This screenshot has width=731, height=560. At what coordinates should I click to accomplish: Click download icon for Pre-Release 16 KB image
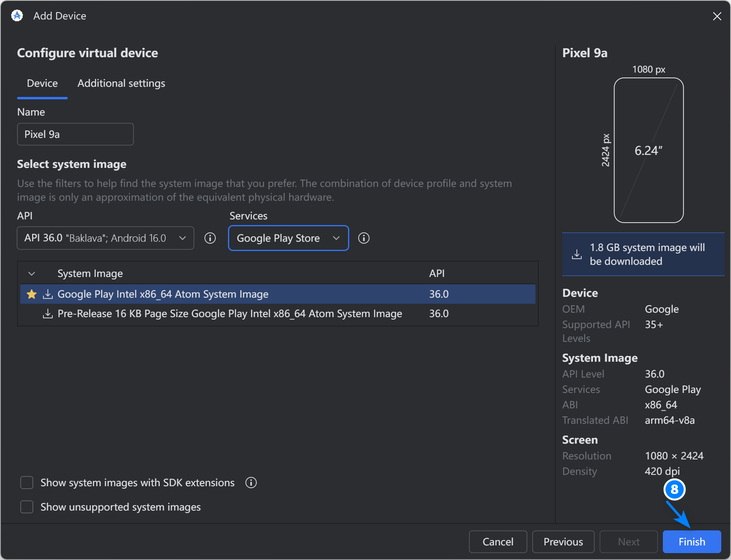pyautogui.click(x=48, y=313)
